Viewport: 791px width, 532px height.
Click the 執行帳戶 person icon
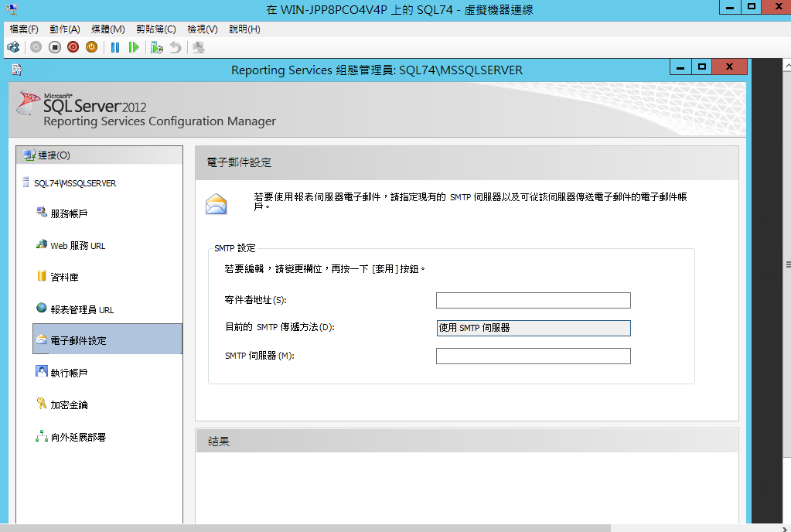click(x=42, y=371)
